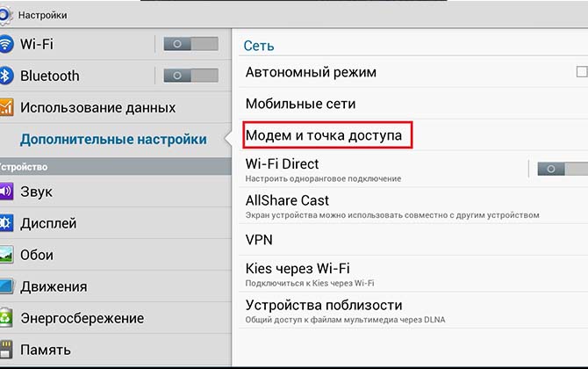Toggle the Wi-Fi Direct switch
The height and width of the screenshot is (369, 588).
click(x=563, y=169)
